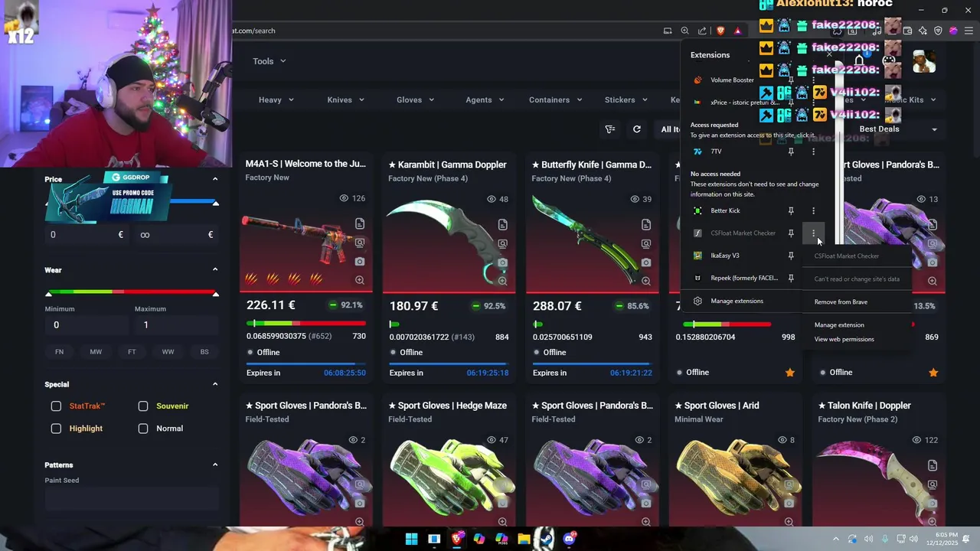Screen dimensions: 980x551
Task: Choose Remove from Brave in the context menu
Action: [x=841, y=302]
